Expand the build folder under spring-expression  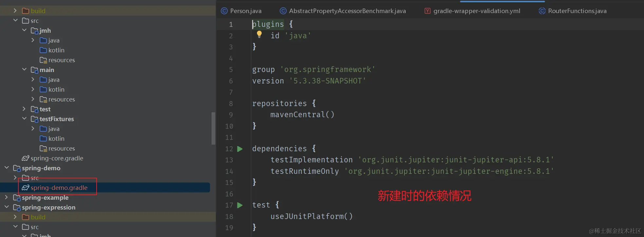[15, 217]
